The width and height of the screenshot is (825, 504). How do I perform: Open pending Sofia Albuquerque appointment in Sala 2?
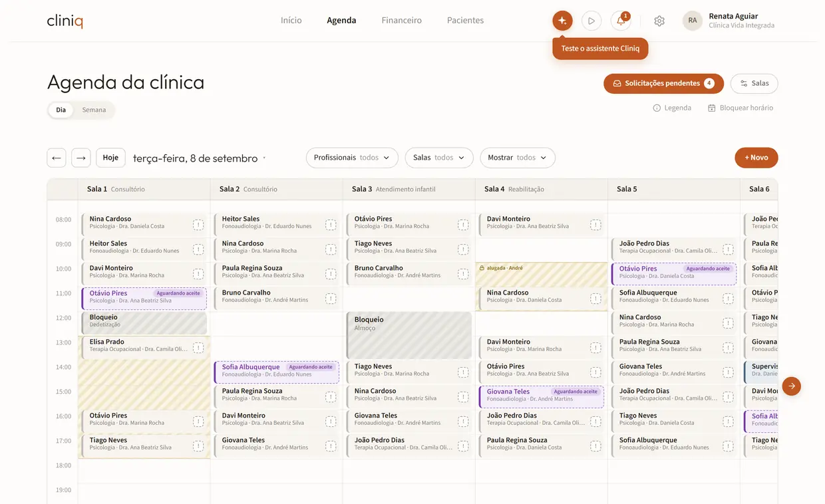tap(276, 372)
